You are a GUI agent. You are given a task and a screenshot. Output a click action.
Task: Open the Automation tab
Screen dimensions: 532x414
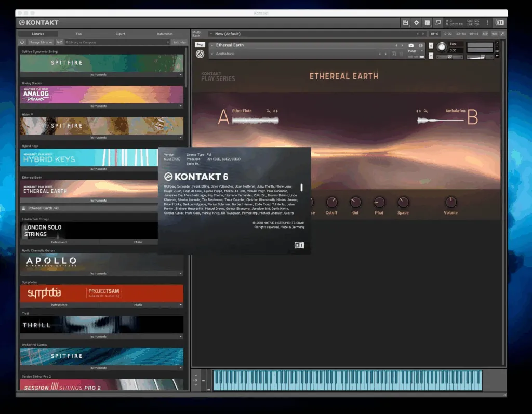pyautogui.click(x=165, y=34)
